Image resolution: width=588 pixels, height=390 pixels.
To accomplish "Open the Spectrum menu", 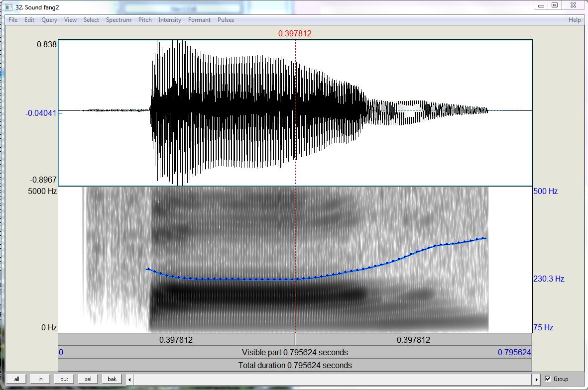I will (118, 20).
